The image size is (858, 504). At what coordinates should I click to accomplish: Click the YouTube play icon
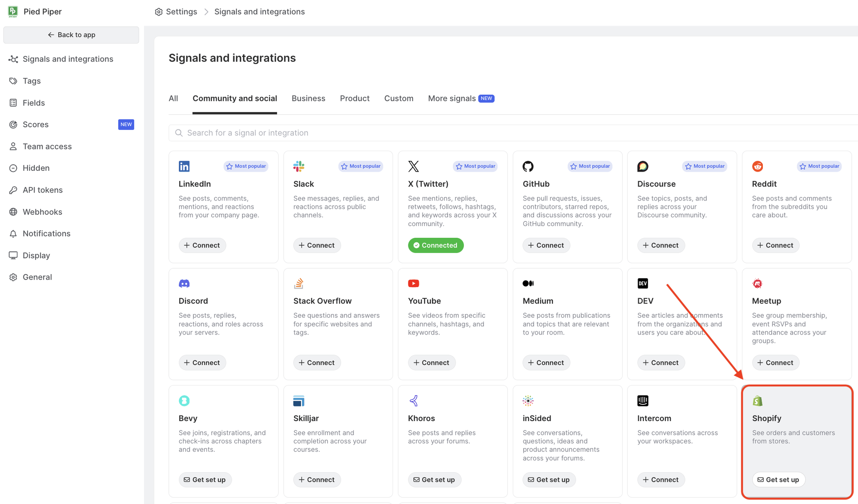point(413,283)
